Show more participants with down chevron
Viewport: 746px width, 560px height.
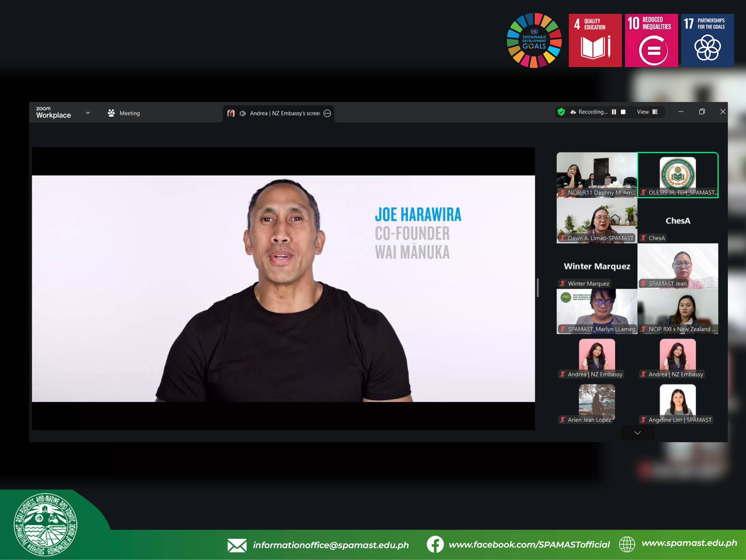pos(637,433)
